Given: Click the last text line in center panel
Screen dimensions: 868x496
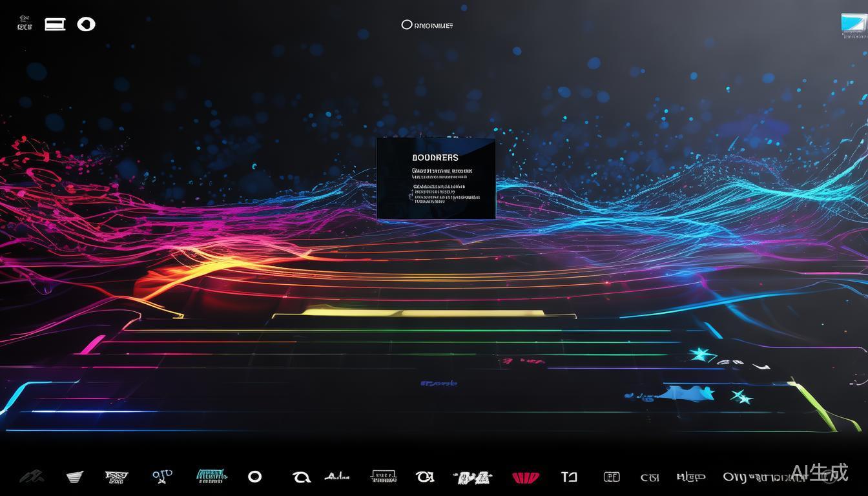Looking at the screenshot, I should click(429, 200).
